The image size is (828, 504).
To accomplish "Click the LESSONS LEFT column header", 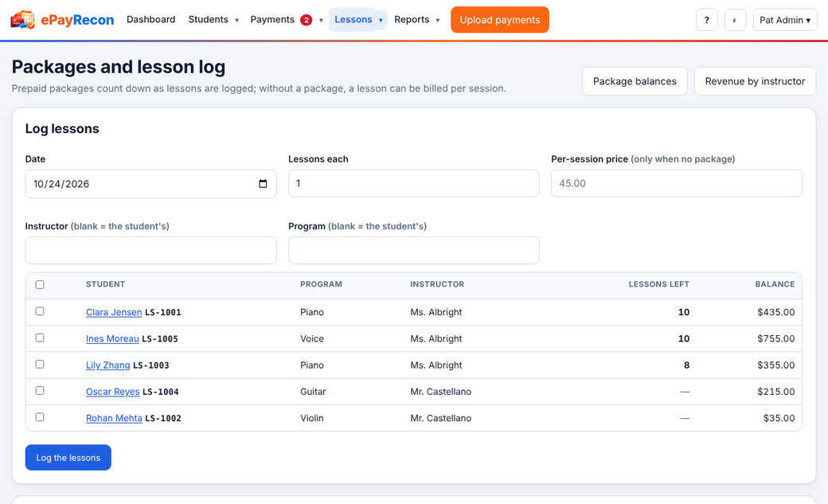I will click(658, 284).
